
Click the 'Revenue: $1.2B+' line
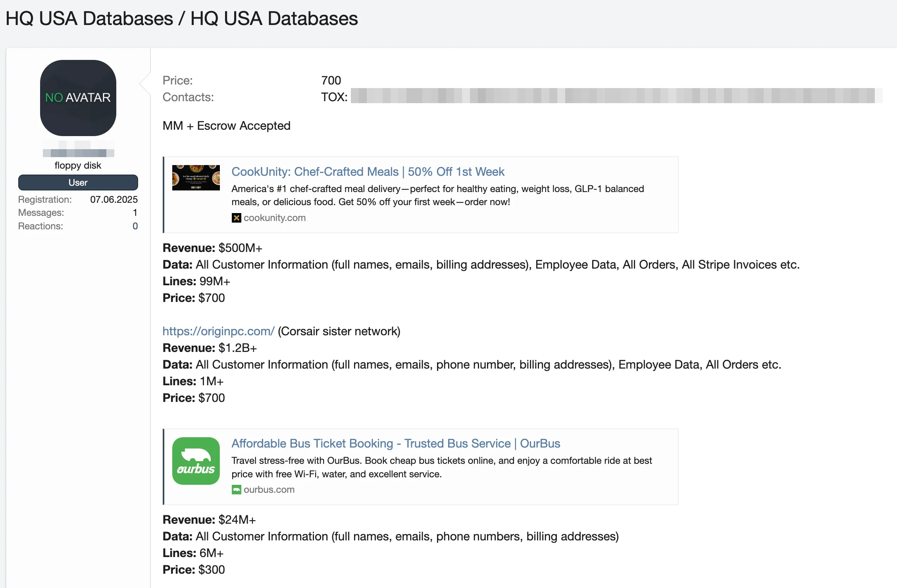coord(210,348)
